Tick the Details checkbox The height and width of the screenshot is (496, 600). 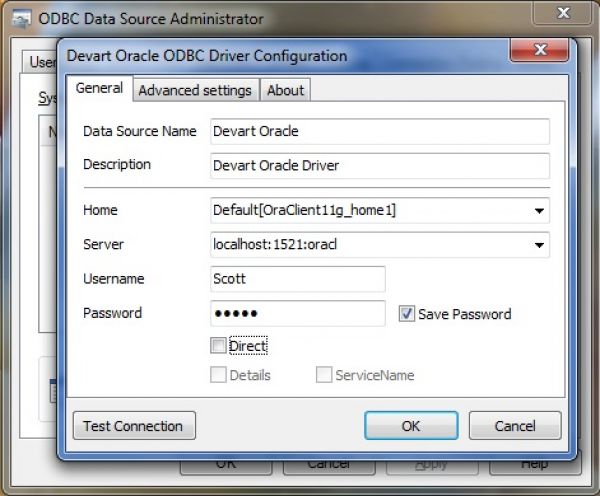click(218, 375)
